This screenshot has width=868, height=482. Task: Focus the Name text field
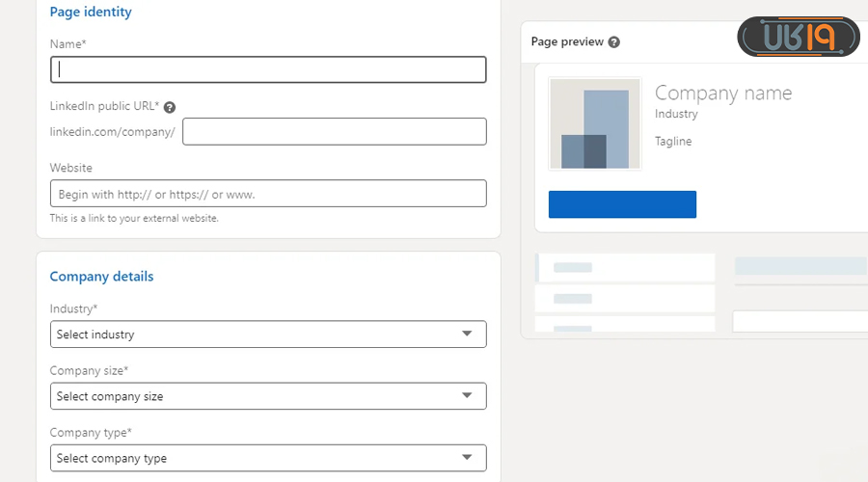point(268,69)
